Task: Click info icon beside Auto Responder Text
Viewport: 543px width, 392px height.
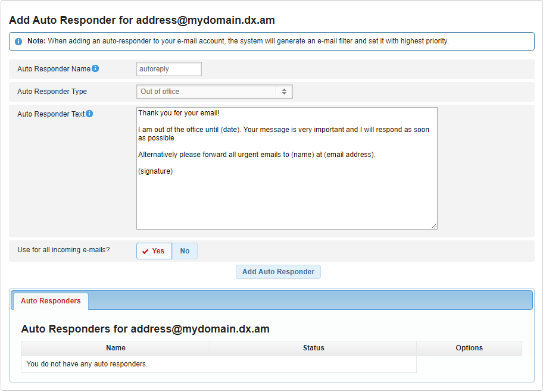Action: 89,114
